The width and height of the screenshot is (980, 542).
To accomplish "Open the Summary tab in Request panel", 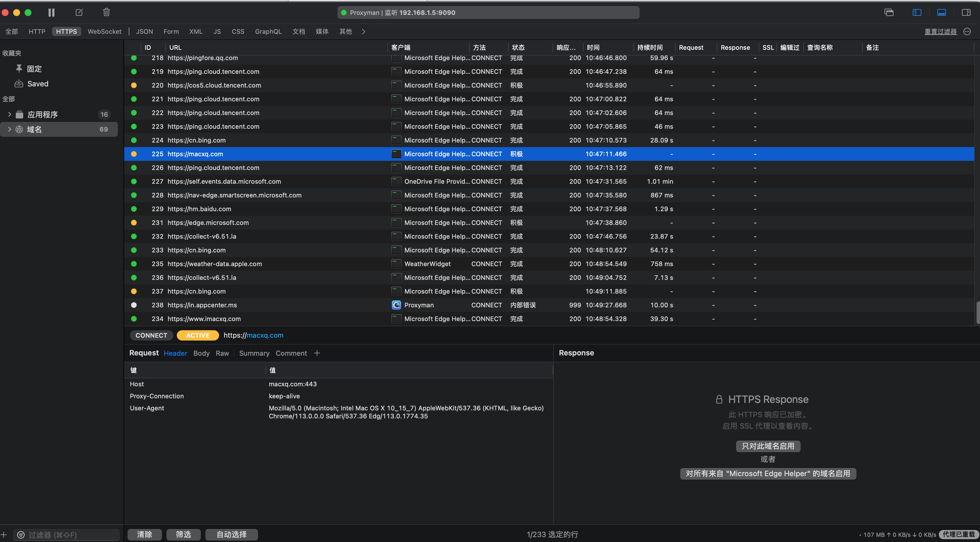I will pyautogui.click(x=254, y=353).
